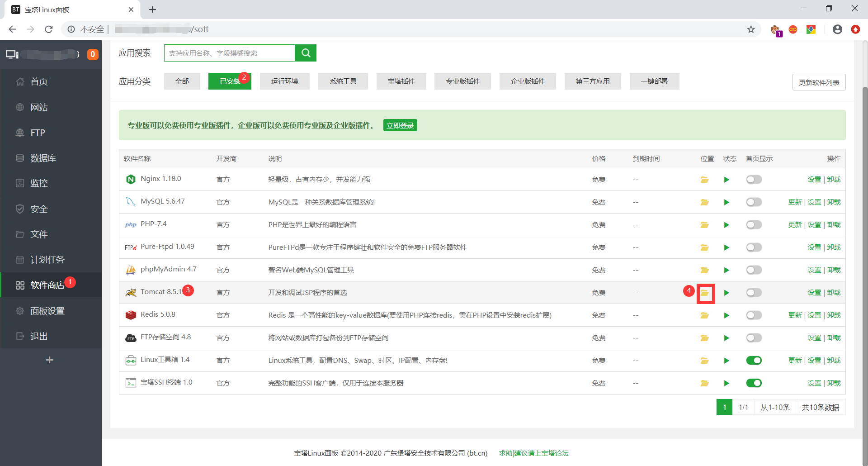The height and width of the screenshot is (466, 868).
Task: Toggle Redis homepage display switch
Action: [754, 315]
